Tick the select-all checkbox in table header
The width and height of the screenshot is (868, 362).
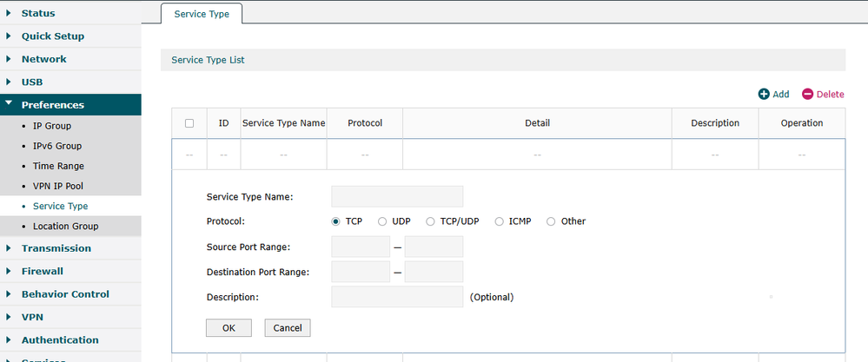tap(189, 123)
